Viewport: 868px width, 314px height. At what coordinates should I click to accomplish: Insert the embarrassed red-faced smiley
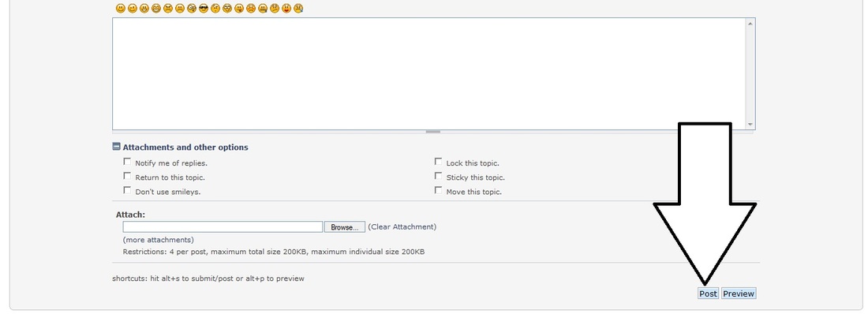251,9
